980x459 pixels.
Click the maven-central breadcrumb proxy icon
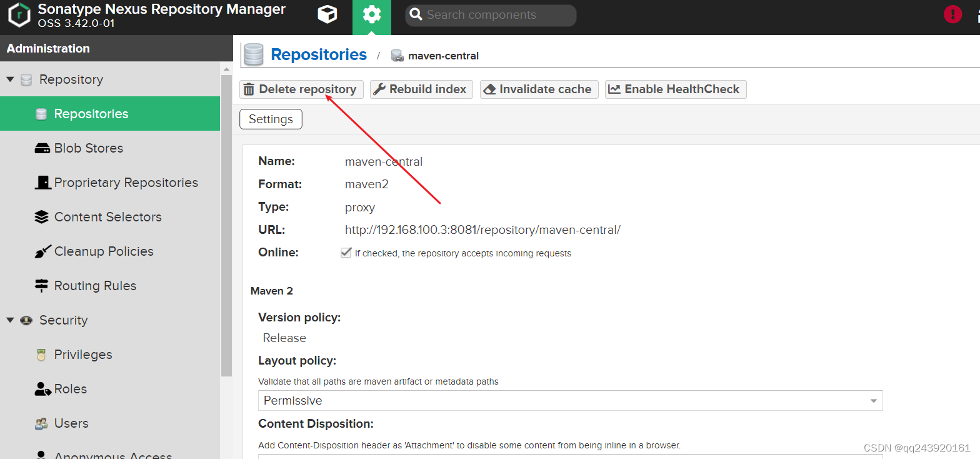point(397,56)
